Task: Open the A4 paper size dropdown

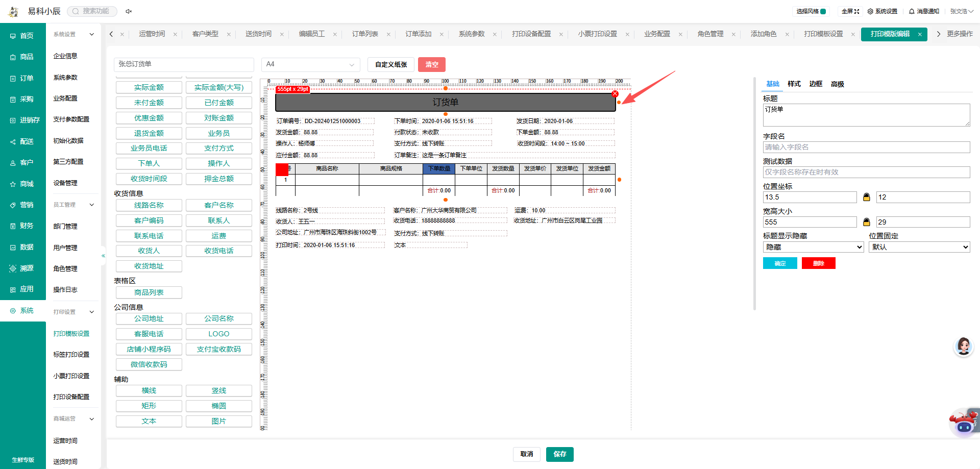Action: [x=311, y=64]
